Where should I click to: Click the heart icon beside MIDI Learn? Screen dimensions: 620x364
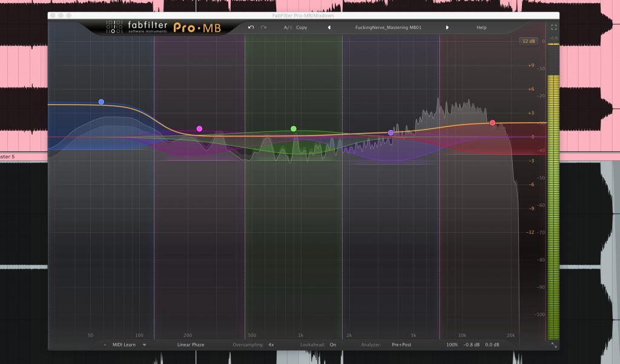click(144, 343)
